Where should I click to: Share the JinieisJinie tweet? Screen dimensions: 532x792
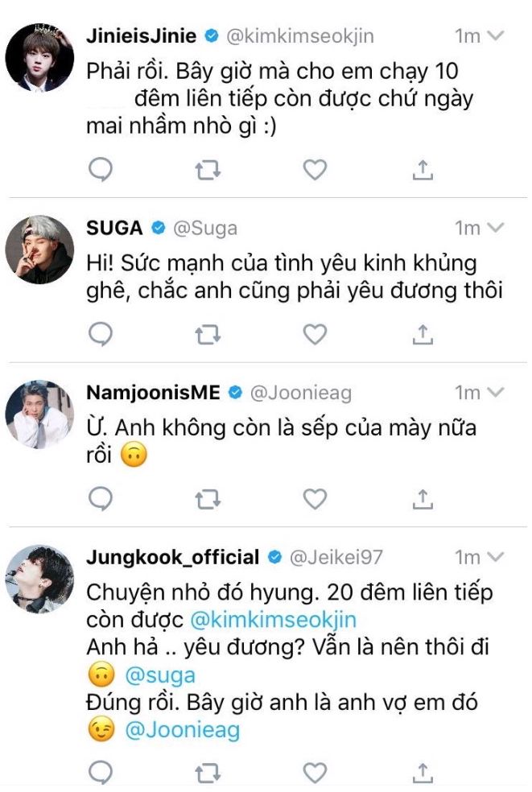pyautogui.click(x=423, y=169)
